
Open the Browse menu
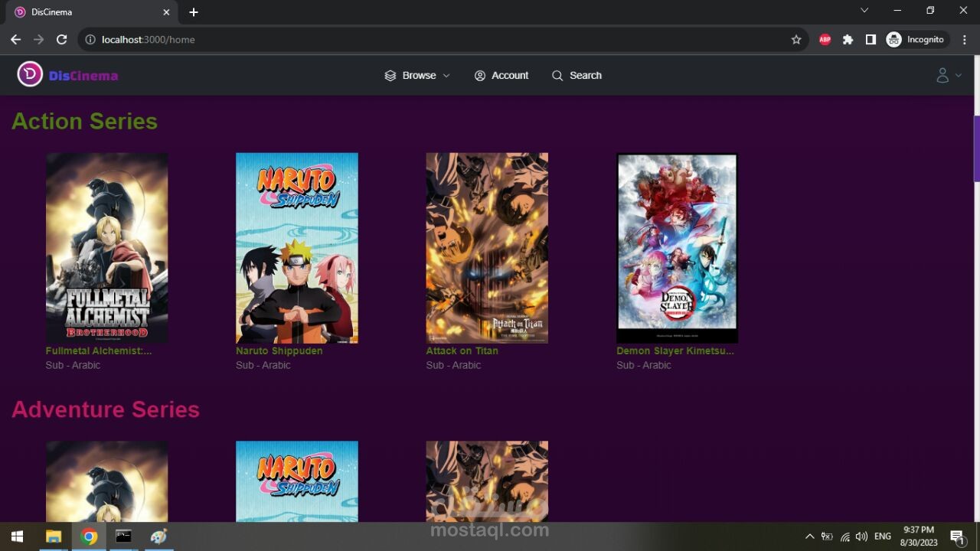pyautogui.click(x=417, y=75)
